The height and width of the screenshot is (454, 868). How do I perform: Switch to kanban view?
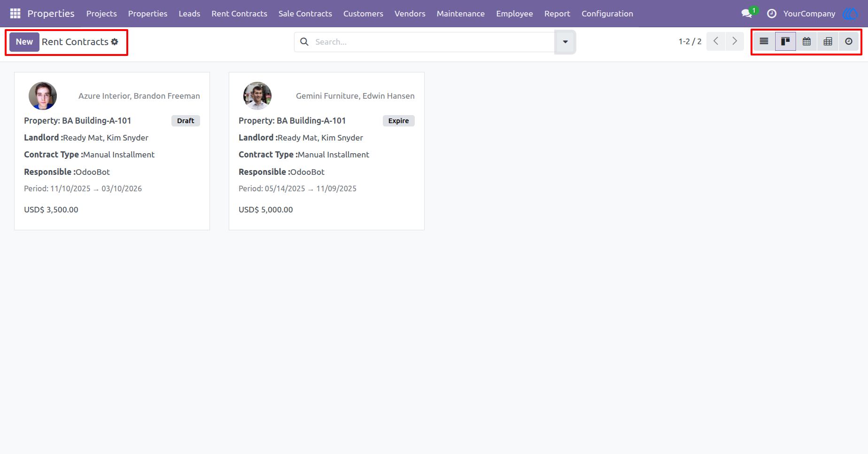tap(785, 42)
